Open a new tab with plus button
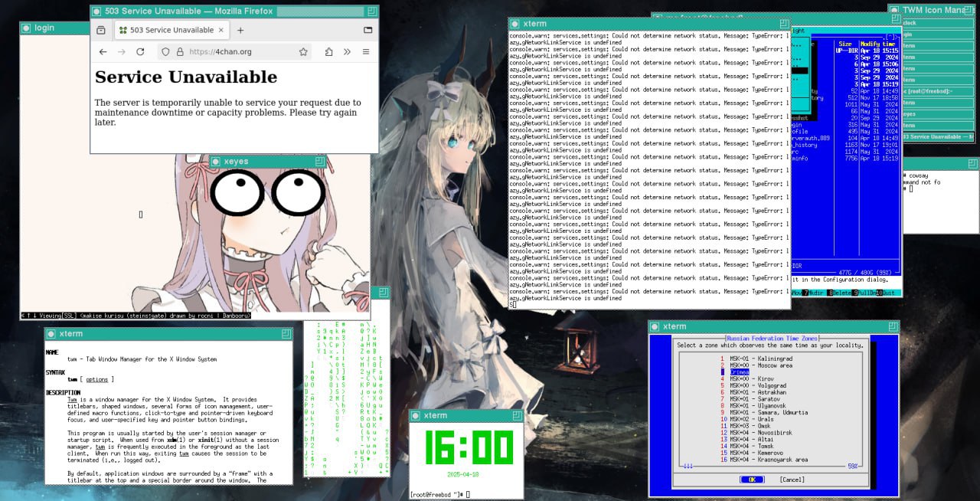 [x=240, y=30]
